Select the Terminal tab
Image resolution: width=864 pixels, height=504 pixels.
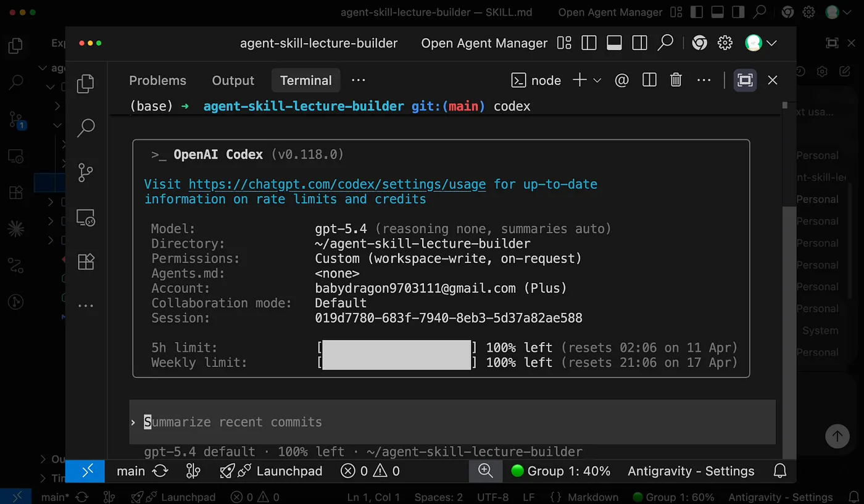(306, 80)
